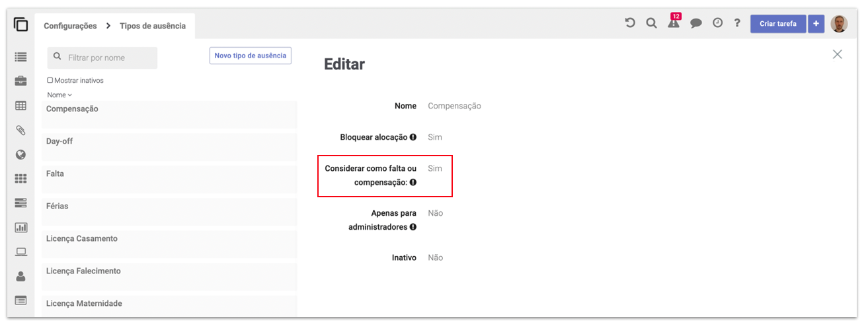Click the Criar tarefa button
Image resolution: width=868 pixels, height=329 pixels.
pos(777,24)
